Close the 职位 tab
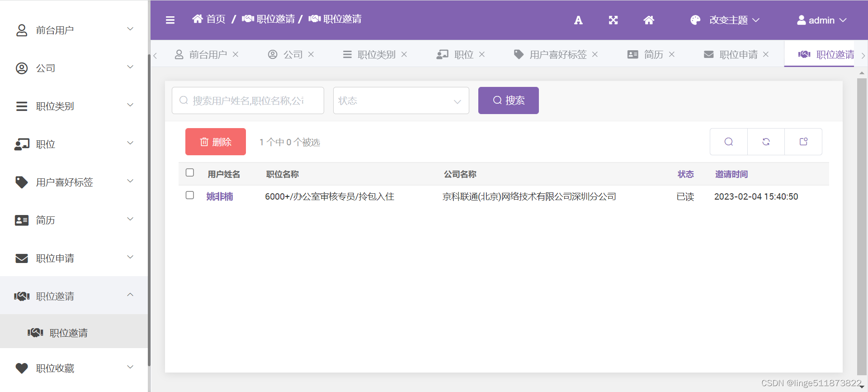 [482, 54]
